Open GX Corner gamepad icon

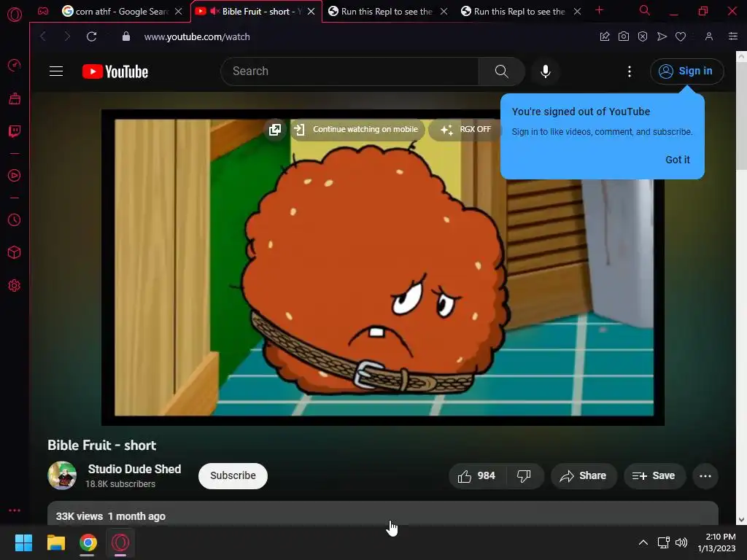[43, 12]
